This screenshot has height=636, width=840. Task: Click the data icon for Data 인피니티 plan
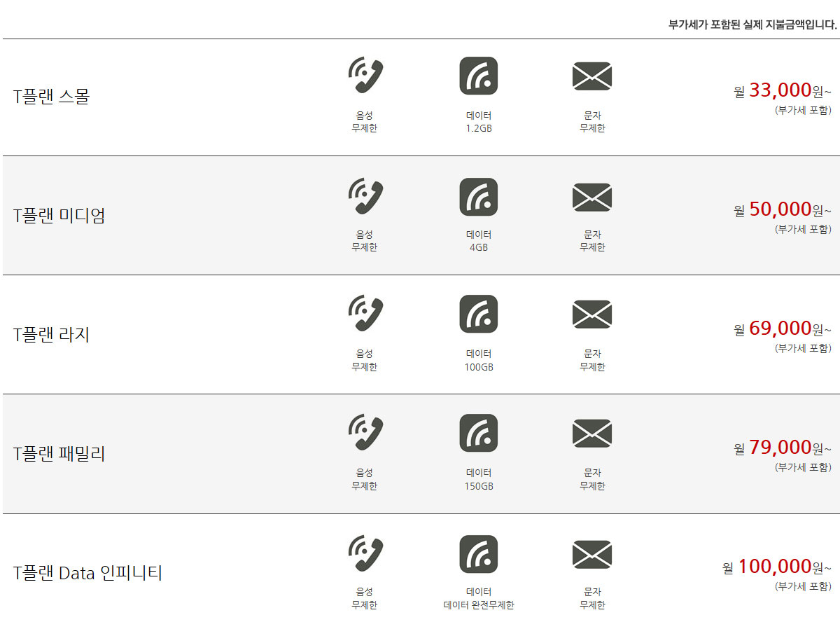[479, 554]
